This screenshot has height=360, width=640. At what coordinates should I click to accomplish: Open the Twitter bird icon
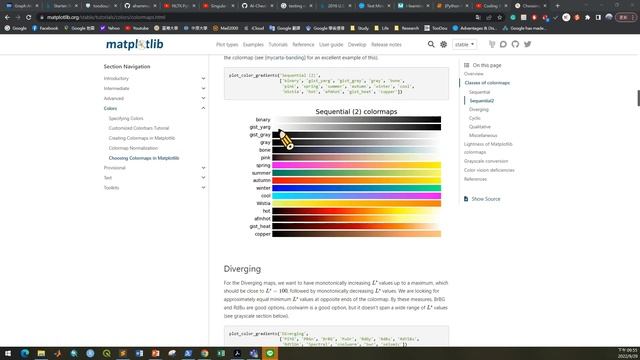[527, 44]
